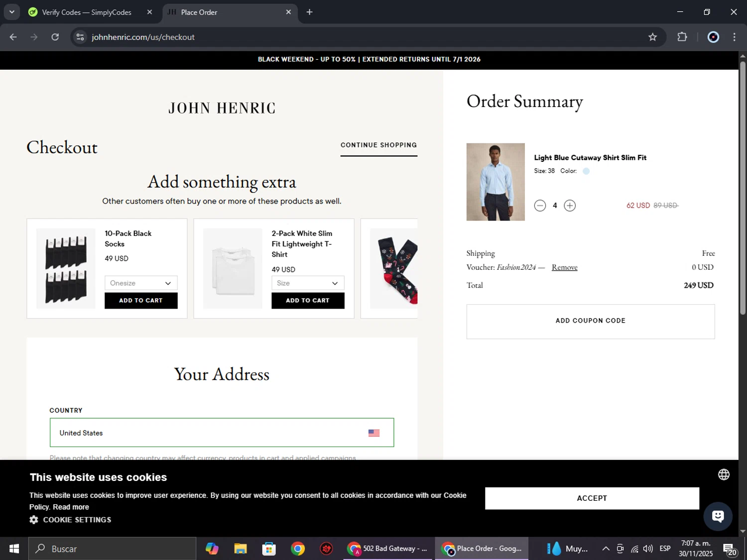Open taskbar clock and date
This screenshot has width=747, height=560.
(x=696, y=549)
